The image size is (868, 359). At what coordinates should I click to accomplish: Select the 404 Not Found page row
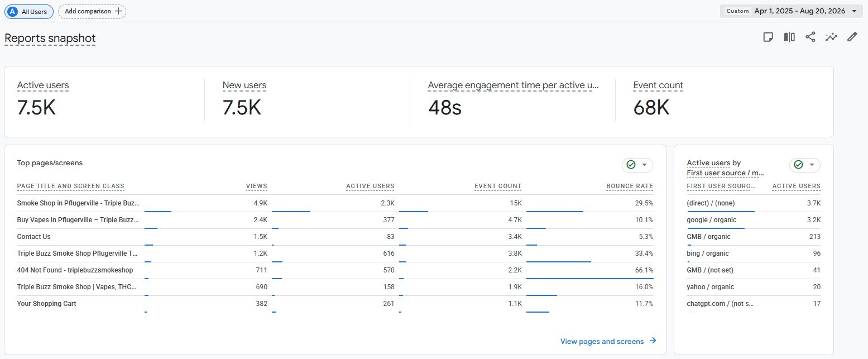point(335,270)
